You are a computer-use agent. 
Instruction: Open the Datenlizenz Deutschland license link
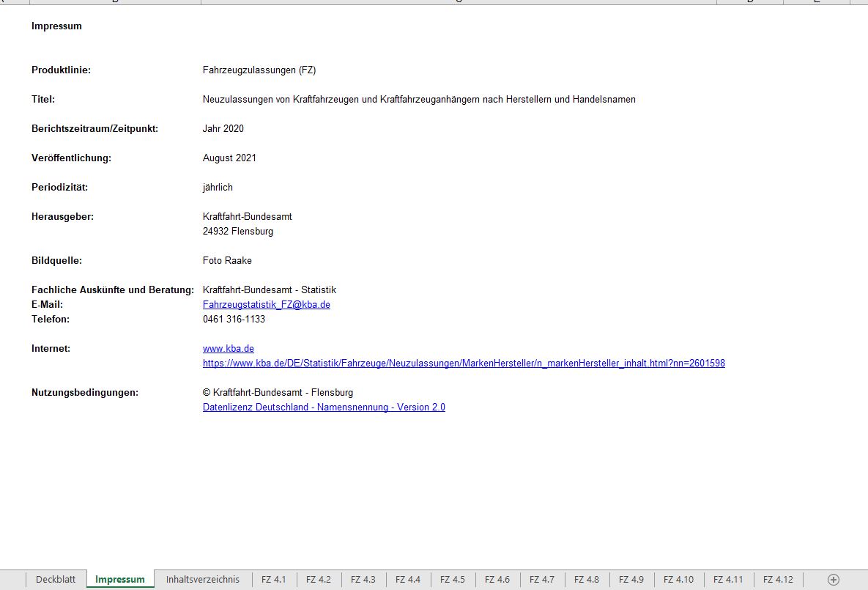(324, 407)
